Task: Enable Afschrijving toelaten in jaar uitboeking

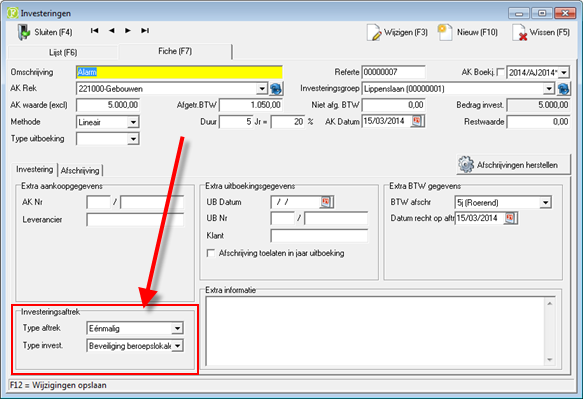Action: point(210,253)
